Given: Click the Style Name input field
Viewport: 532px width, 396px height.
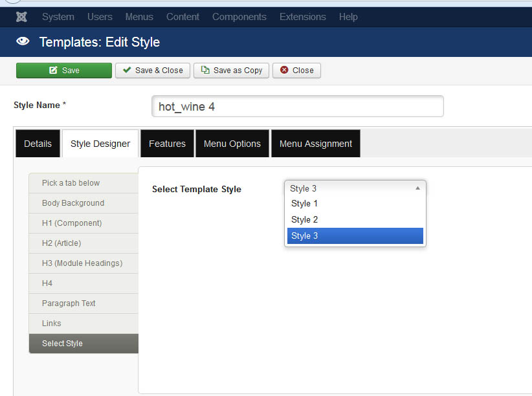Looking at the screenshot, I should tap(298, 107).
